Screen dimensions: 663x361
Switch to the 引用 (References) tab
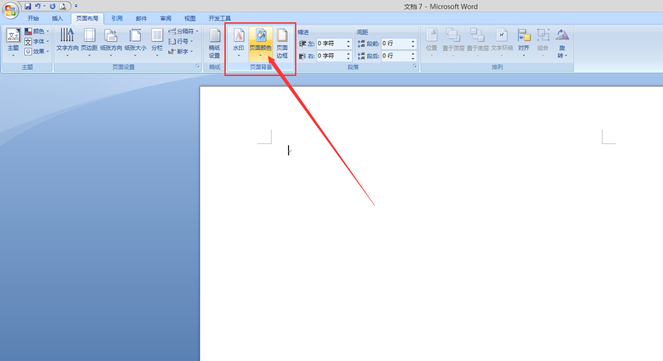[117, 19]
